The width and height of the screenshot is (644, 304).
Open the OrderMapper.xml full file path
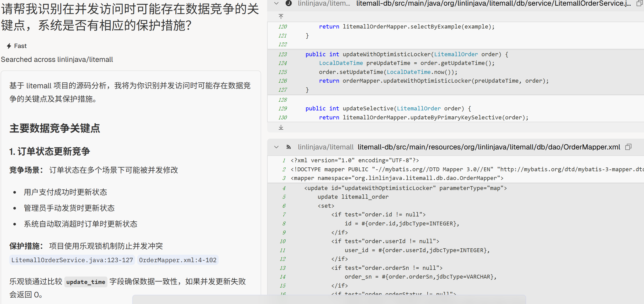[489, 147]
